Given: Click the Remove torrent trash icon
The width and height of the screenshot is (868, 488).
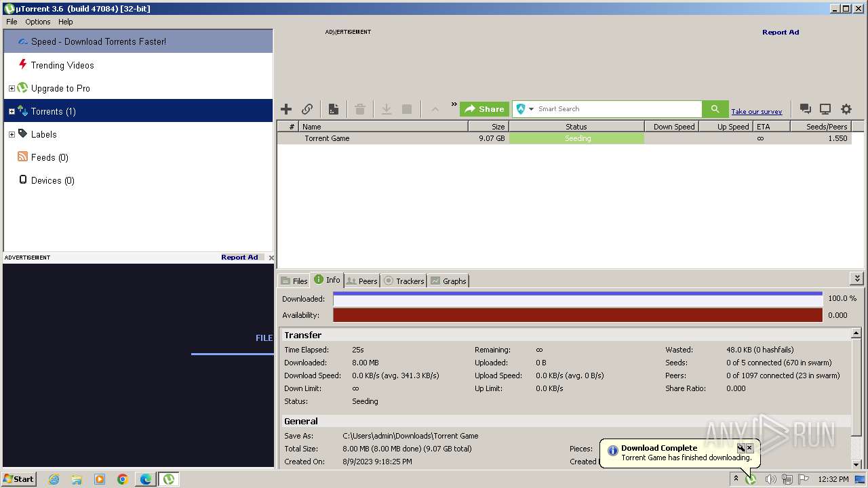Looking at the screenshot, I should 360,109.
